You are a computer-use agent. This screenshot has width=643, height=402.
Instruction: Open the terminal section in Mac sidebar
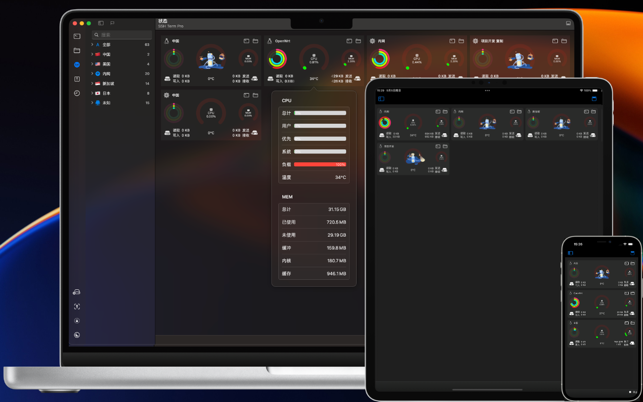tap(77, 36)
